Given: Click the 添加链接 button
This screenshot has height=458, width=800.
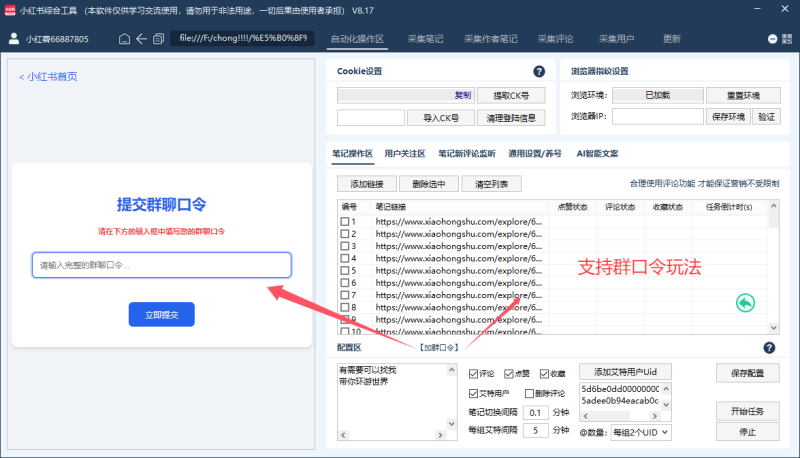Looking at the screenshot, I should 367,184.
